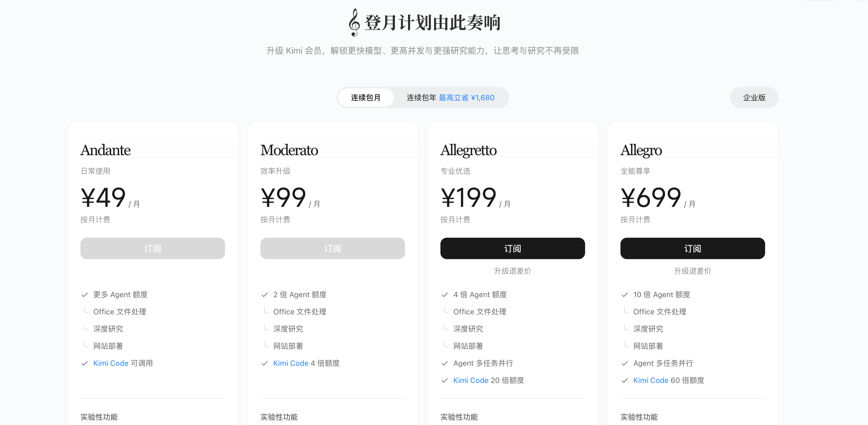Subscribe to the Moderato ¥99 plan
Viewport: 868px width, 425px height.
point(332,248)
